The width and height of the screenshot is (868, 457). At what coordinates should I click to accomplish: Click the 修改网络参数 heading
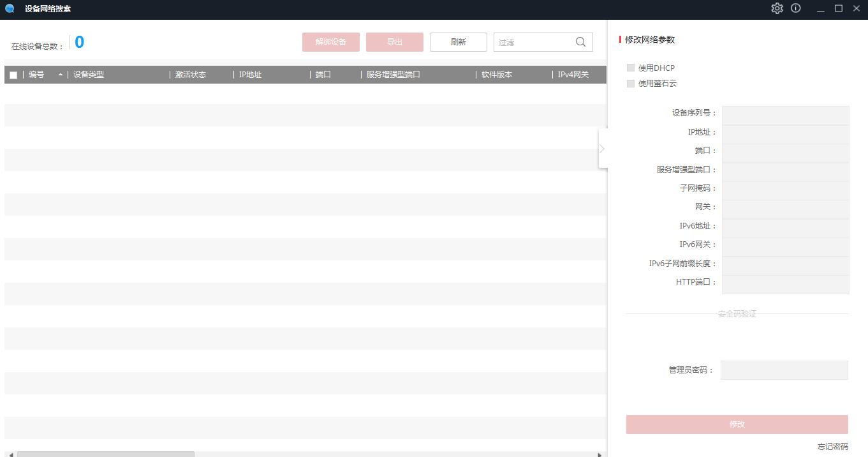click(650, 40)
